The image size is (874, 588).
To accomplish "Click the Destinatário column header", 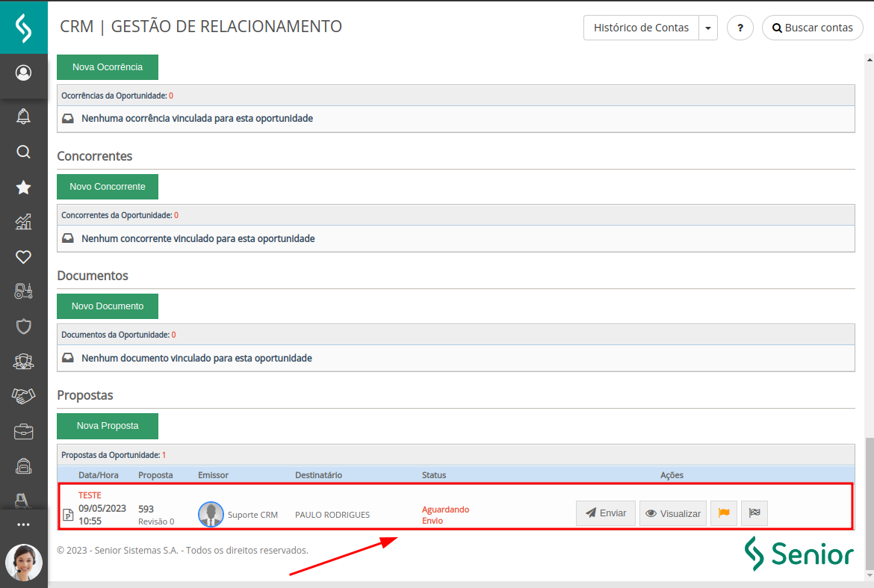I will point(318,475).
